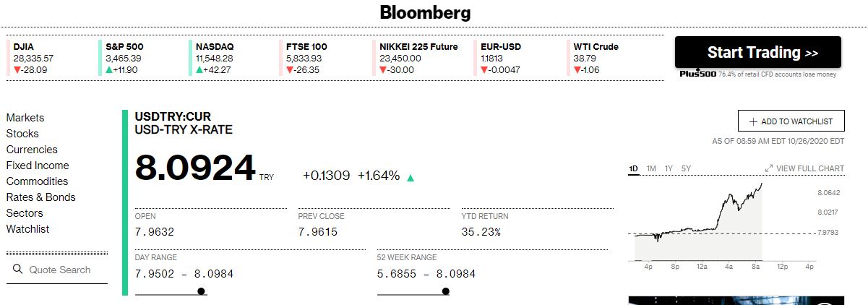
Task: Click the Plus500 logo under Start Trading
Action: click(697, 74)
